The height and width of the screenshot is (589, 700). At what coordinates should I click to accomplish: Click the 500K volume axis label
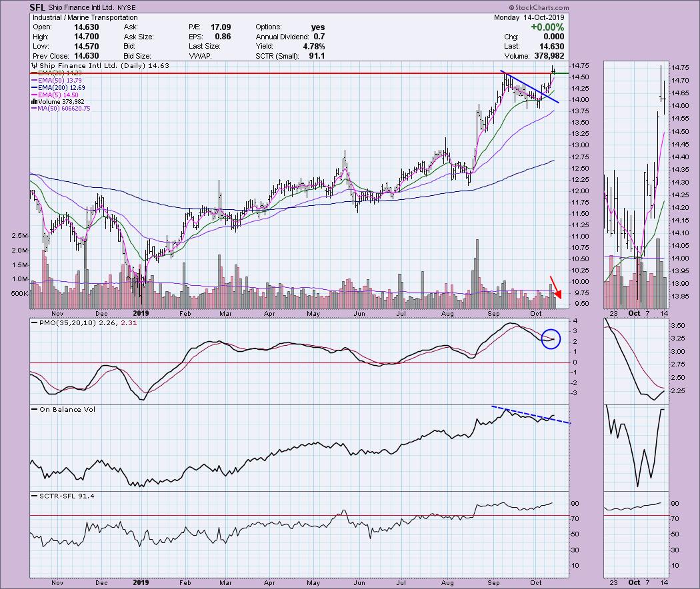click(19, 294)
